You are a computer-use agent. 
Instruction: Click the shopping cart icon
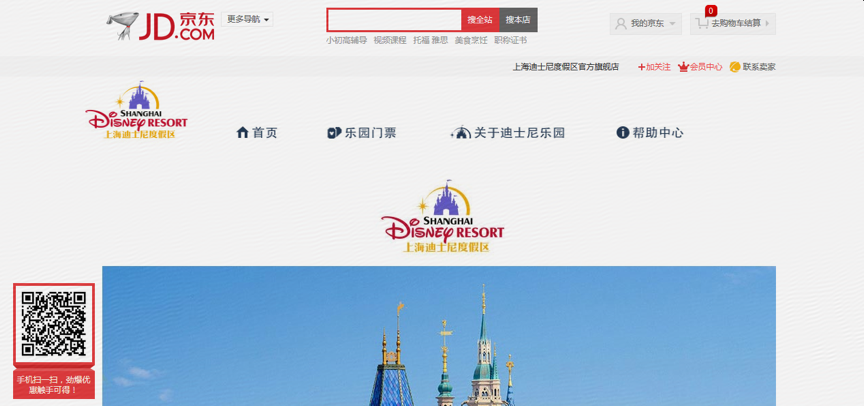point(703,23)
